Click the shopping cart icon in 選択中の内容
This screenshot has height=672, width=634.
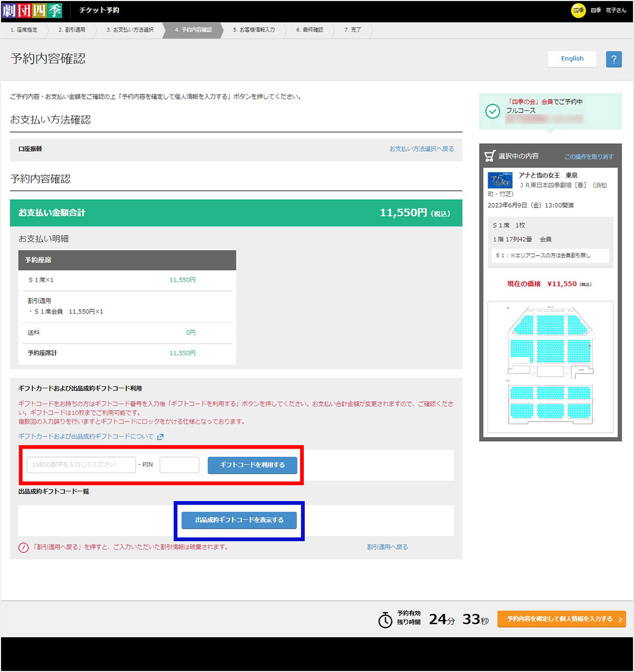(x=490, y=156)
